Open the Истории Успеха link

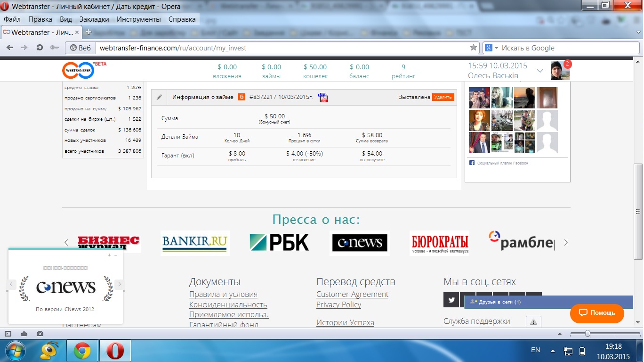tap(346, 323)
